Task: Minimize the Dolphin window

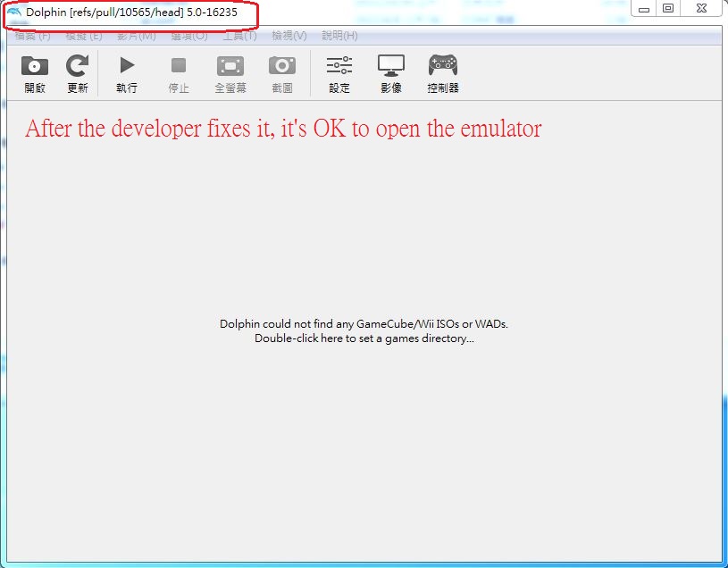Action: (643, 9)
